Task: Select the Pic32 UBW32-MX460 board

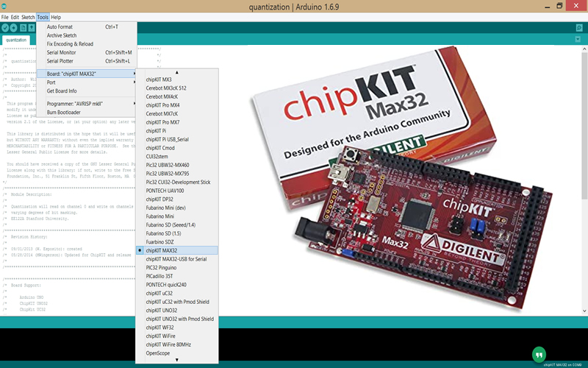Action: [176, 165]
